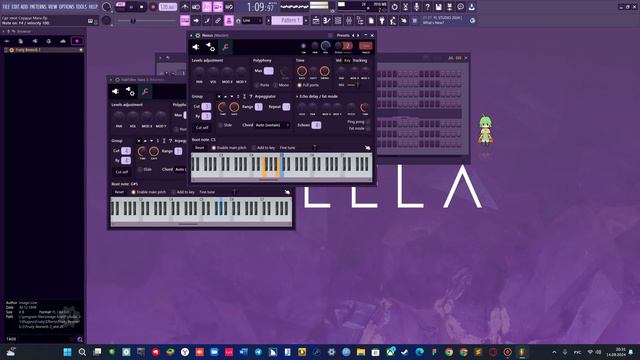
Task: Toggle Ping pong in Nexus echo
Action: coord(358,122)
